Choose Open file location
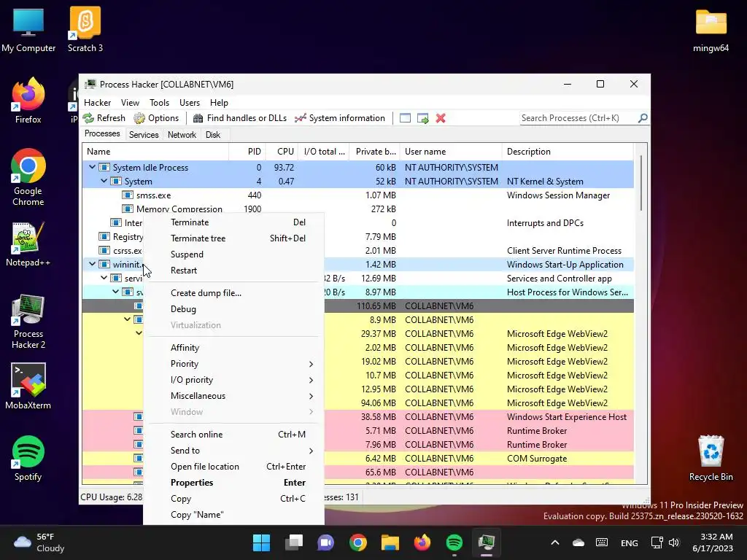 pos(233,467)
